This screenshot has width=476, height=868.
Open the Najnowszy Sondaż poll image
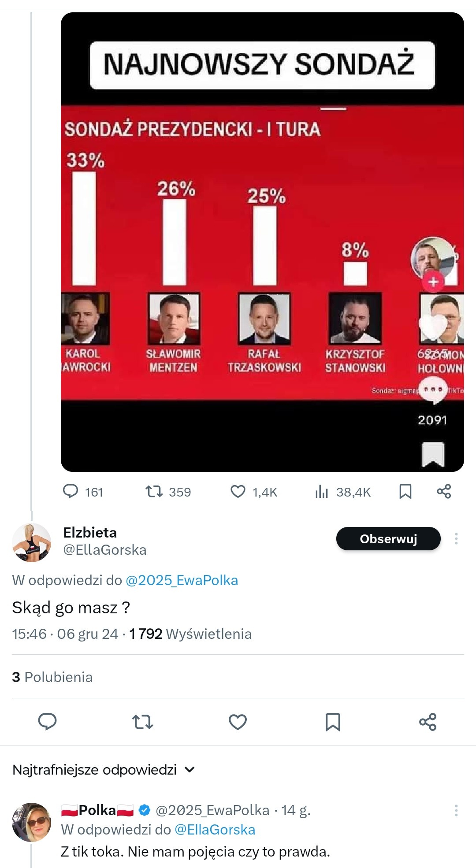(x=262, y=242)
